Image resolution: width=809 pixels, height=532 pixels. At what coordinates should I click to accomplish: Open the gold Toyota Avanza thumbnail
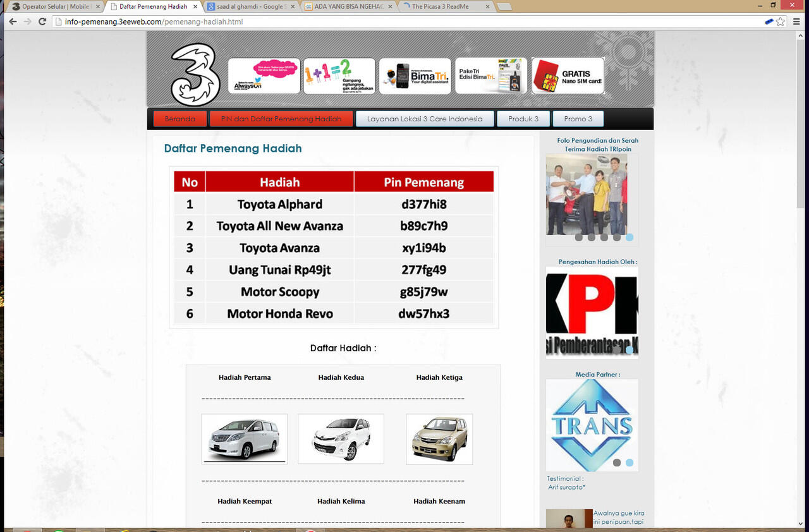439,439
